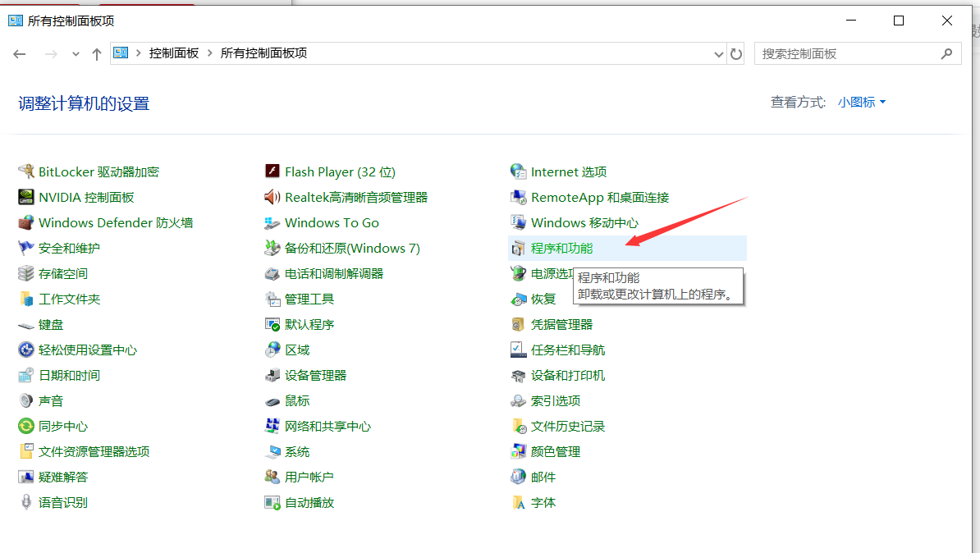Expand the address bar history dropdown

719,53
